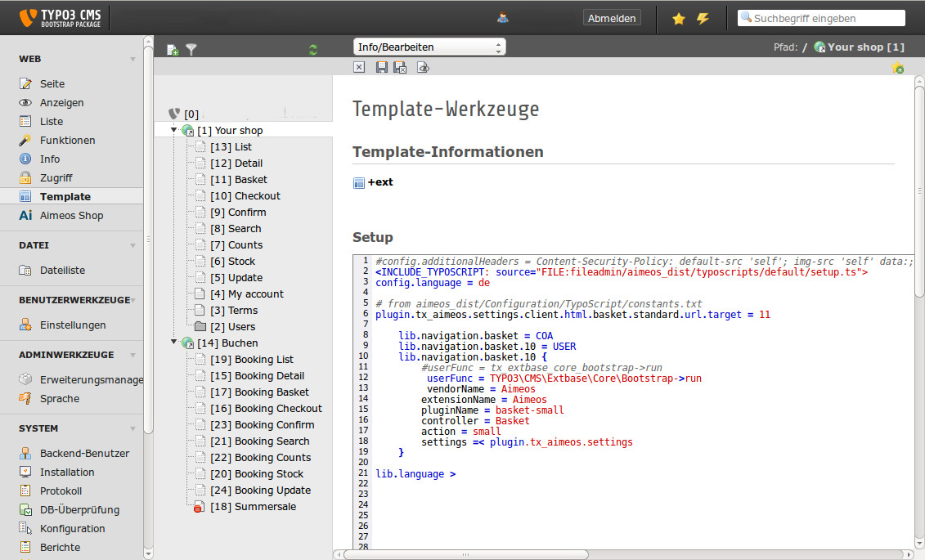925x560 pixels.
Task: Select the [24] Booking Update page
Action: (260, 491)
